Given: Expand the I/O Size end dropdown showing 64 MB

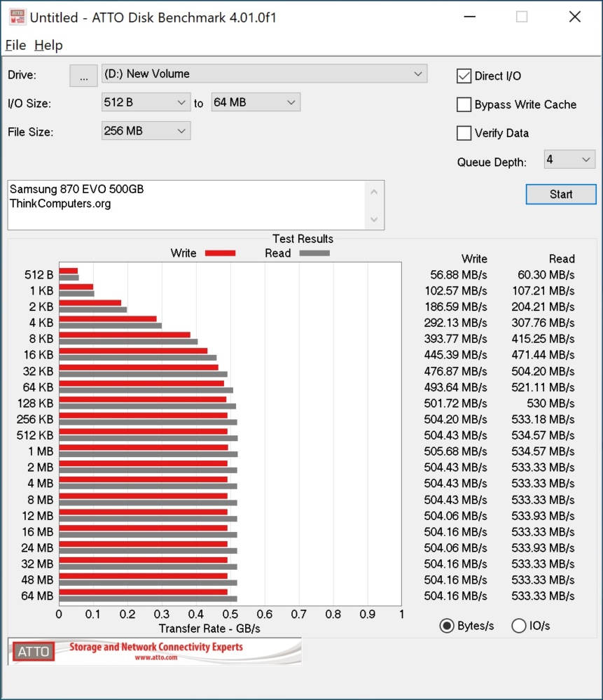Looking at the screenshot, I should (256, 102).
